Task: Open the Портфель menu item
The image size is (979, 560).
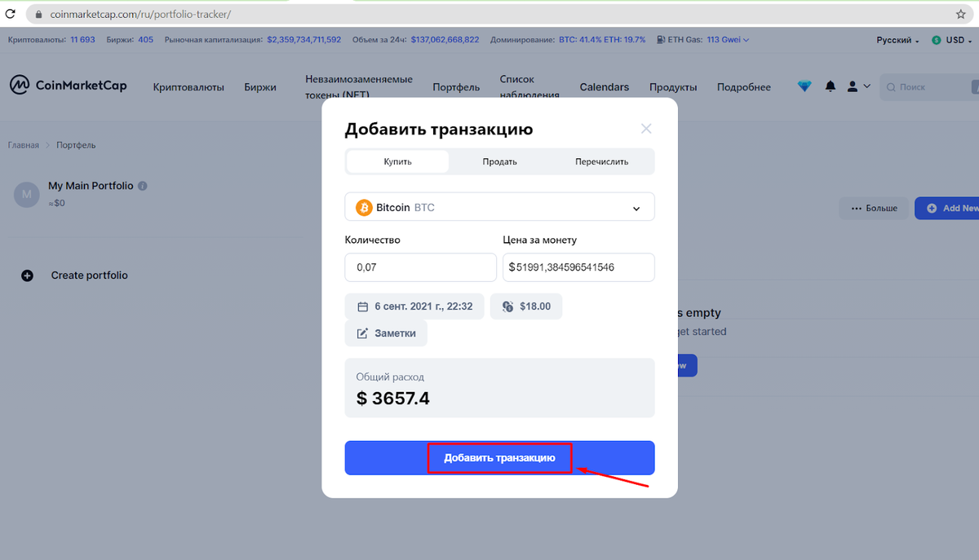Action: point(456,87)
